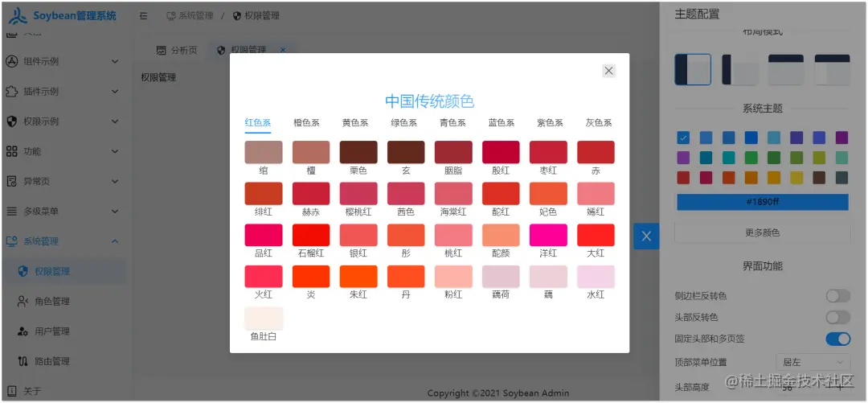Close the color dialog with the X button
This screenshot has height=403, width=868.
pos(609,71)
